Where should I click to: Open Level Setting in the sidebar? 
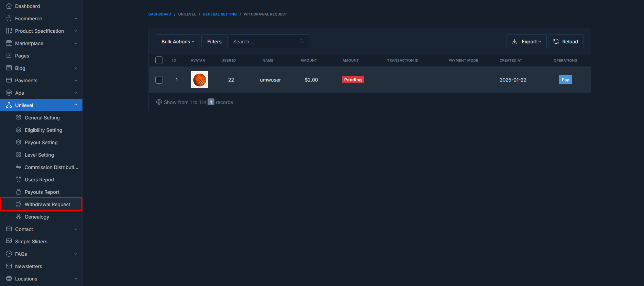[x=39, y=155]
